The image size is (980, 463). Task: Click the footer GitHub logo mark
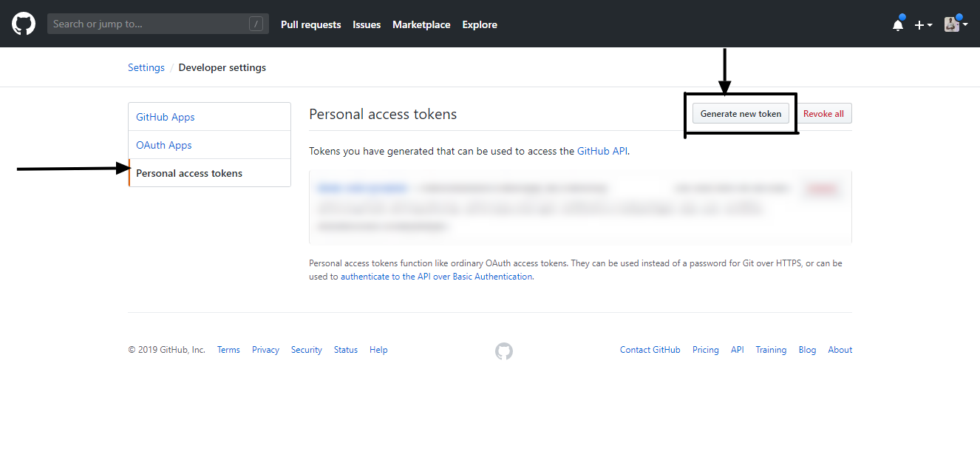[503, 351]
